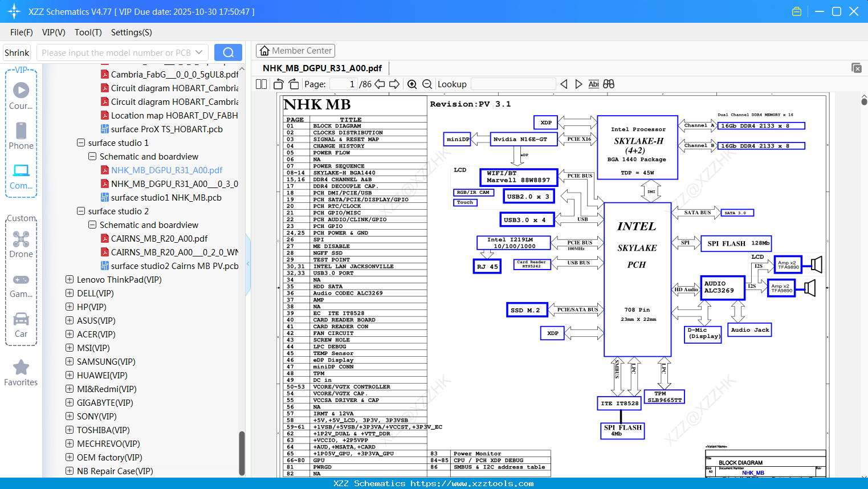The image size is (868, 489).
Task: Click the toolbox icon in title bar
Action: 797,11
